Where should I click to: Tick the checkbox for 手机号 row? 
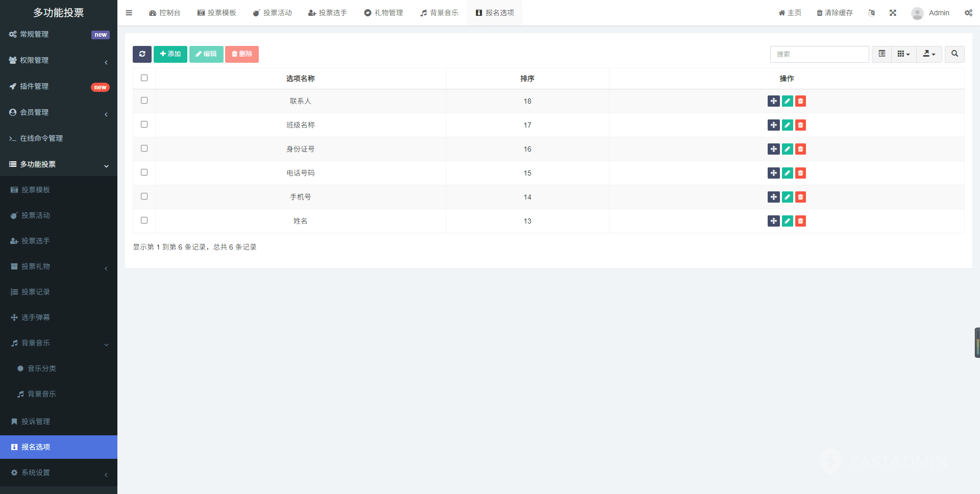click(144, 196)
